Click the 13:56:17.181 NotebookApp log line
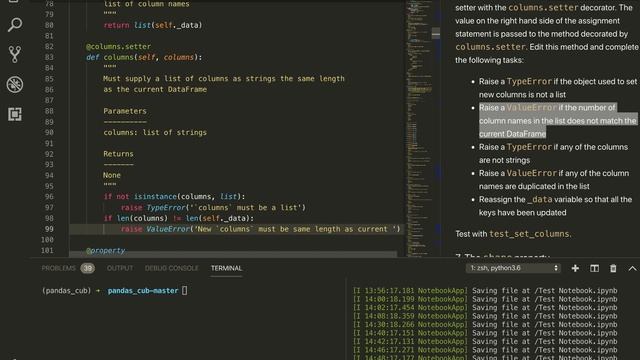This screenshot has width=640, height=360. pos(485,291)
